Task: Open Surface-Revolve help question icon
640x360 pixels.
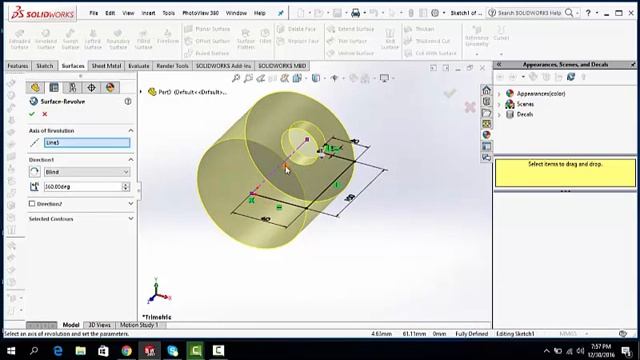Action: [x=128, y=101]
